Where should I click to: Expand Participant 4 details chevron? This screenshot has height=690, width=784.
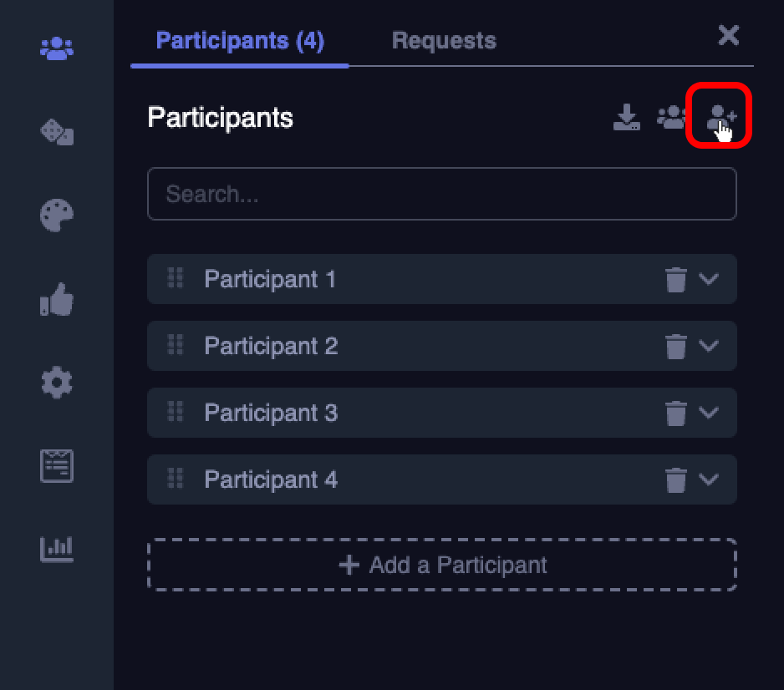(x=709, y=479)
